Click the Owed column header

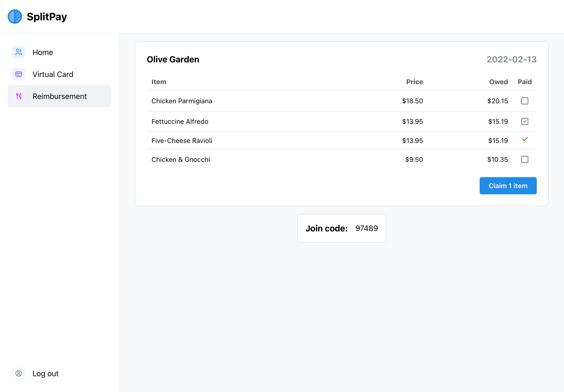tap(498, 82)
